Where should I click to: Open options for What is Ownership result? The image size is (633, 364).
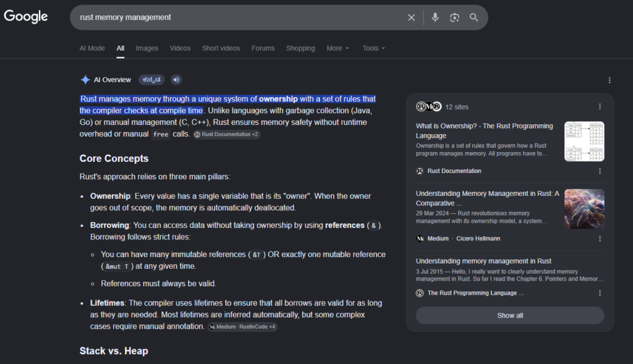coord(600,171)
